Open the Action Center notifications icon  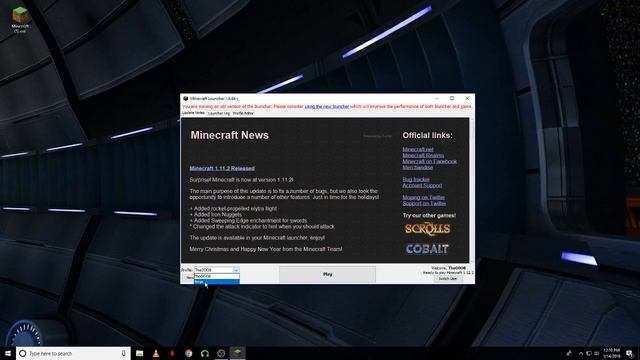[629, 353]
